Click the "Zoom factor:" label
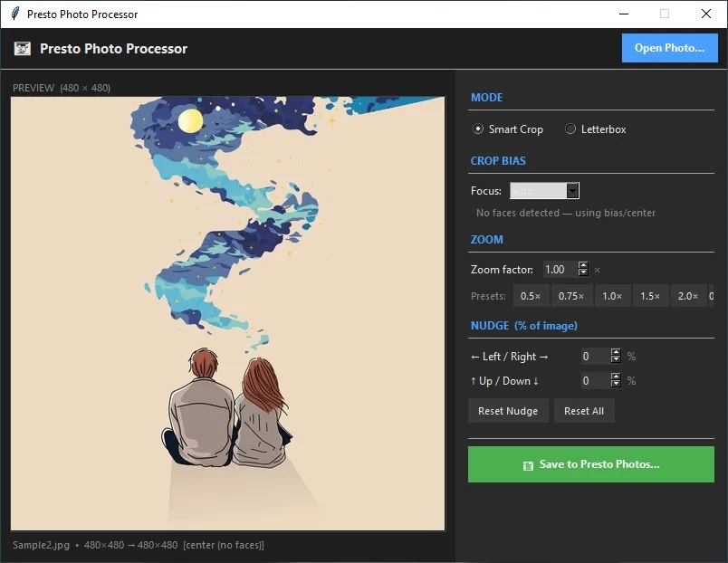Image resolution: width=728 pixels, height=563 pixels. 502,270
